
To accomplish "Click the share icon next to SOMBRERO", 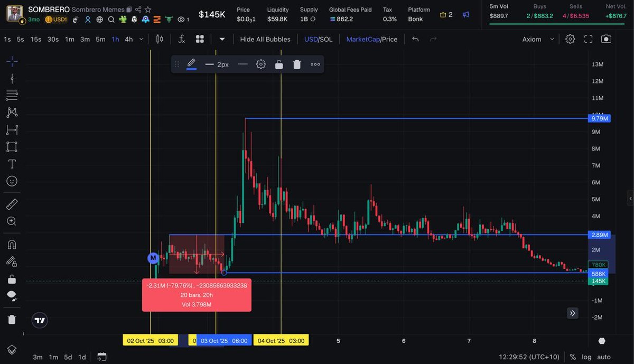I will [138, 10].
